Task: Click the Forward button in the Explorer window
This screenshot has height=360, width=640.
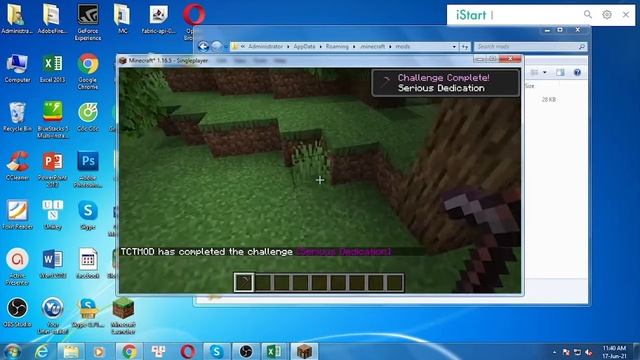Action: point(217,47)
